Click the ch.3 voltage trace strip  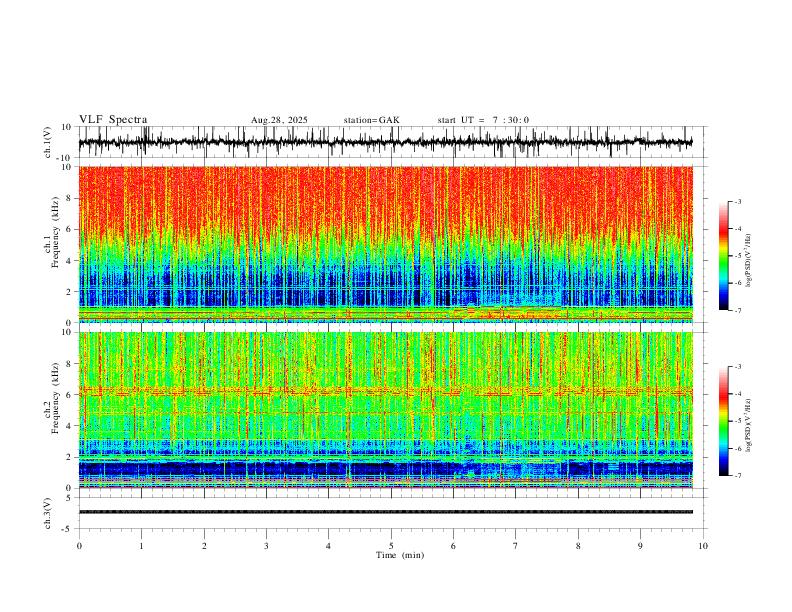[x=385, y=512]
